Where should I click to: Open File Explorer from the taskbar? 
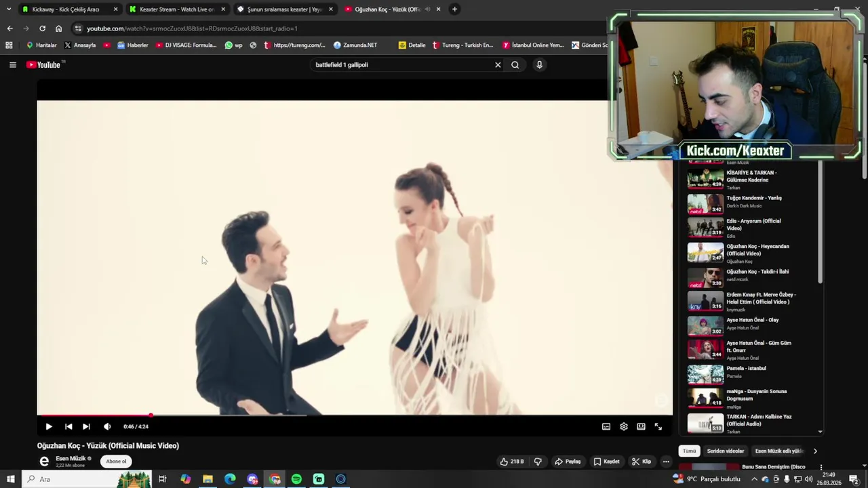point(208,479)
